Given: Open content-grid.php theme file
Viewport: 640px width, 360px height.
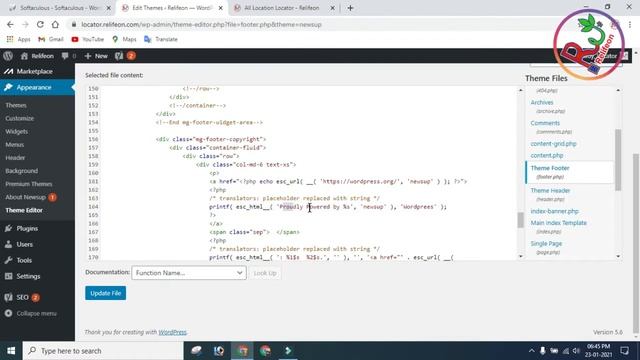Looking at the screenshot, I should tap(553, 144).
